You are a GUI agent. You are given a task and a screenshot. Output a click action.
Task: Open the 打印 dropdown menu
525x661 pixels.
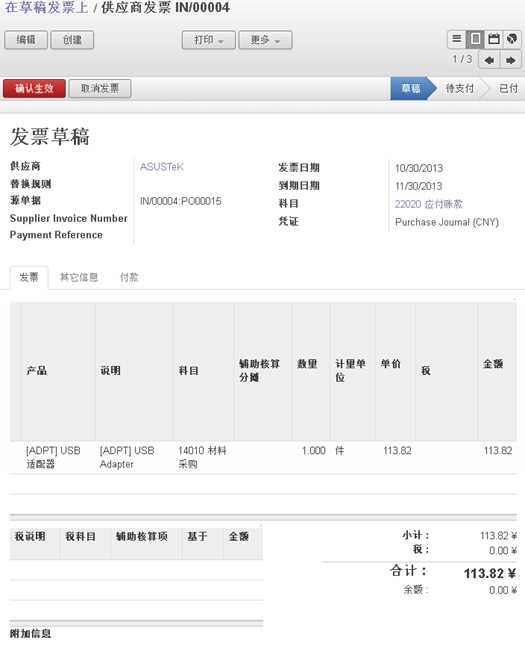point(208,40)
